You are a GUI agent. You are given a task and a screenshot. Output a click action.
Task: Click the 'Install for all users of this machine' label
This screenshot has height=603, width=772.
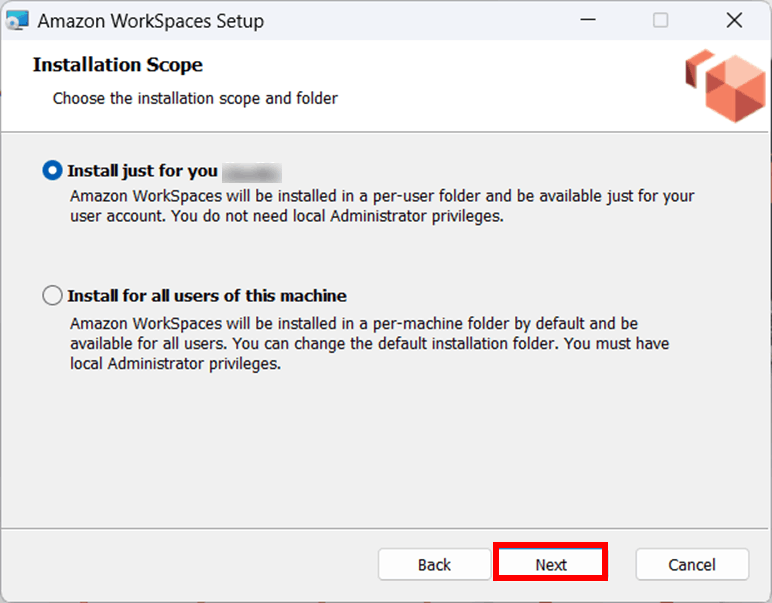(207, 296)
